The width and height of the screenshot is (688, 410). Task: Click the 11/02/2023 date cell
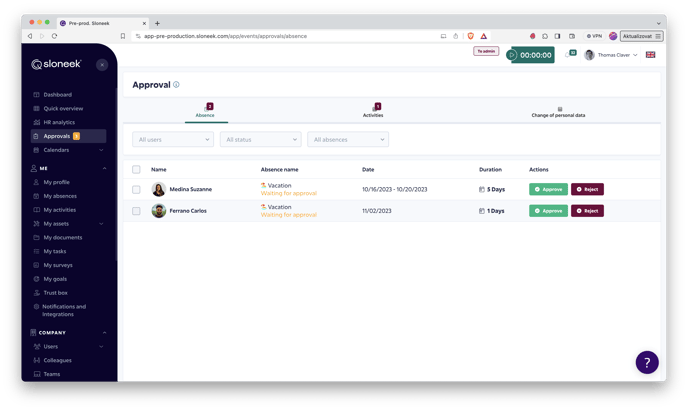[x=377, y=211]
